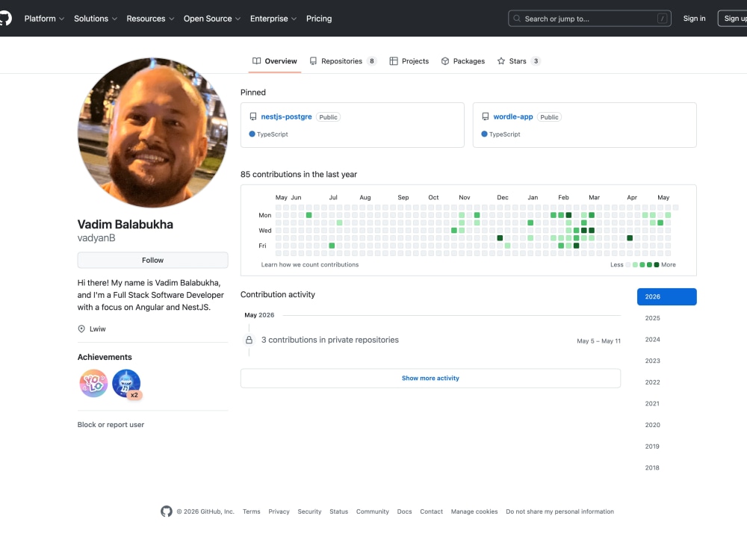Click the star icon beside Stars

coord(501,61)
